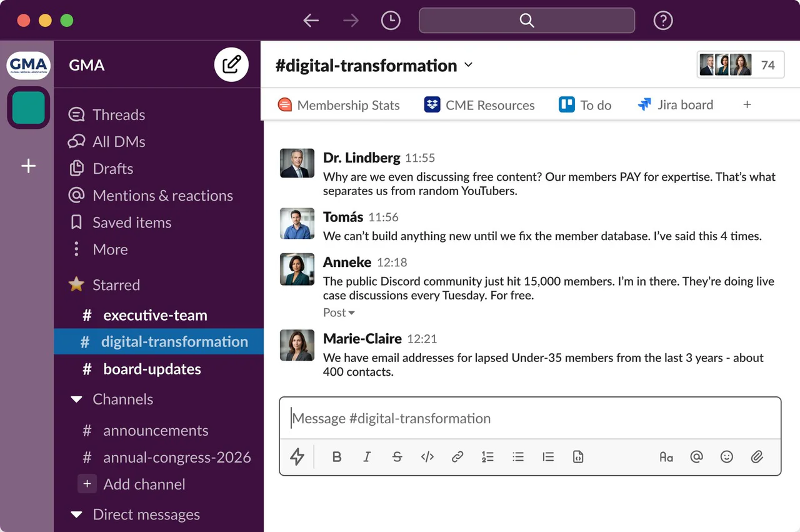Start an ordered list
Screen dimensions: 800x532
tap(487, 457)
